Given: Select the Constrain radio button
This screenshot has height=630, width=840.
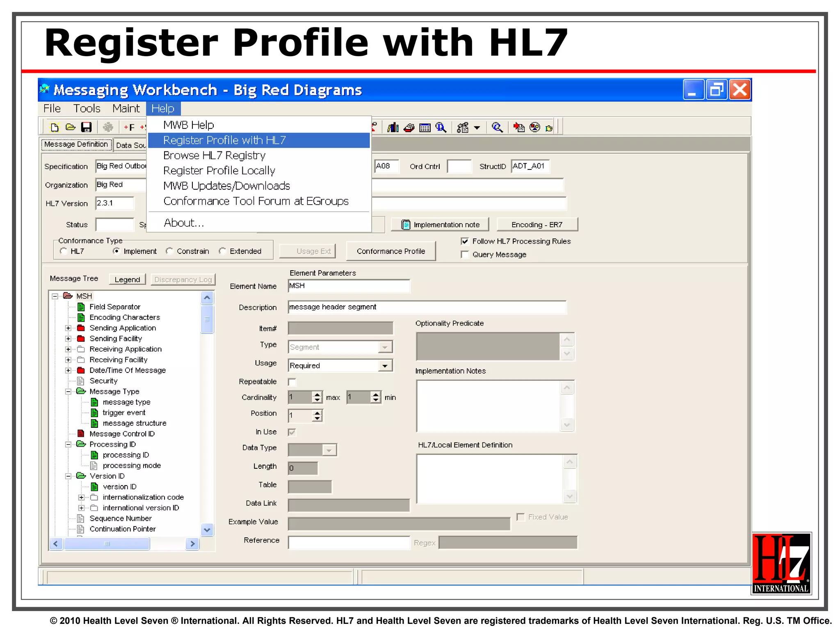Looking at the screenshot, I should [x=169, y=251].
